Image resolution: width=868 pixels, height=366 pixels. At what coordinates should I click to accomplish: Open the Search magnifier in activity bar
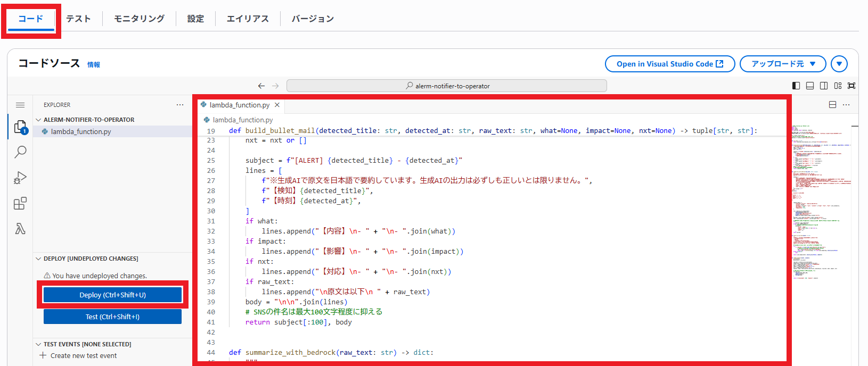[x=20, y=152]
